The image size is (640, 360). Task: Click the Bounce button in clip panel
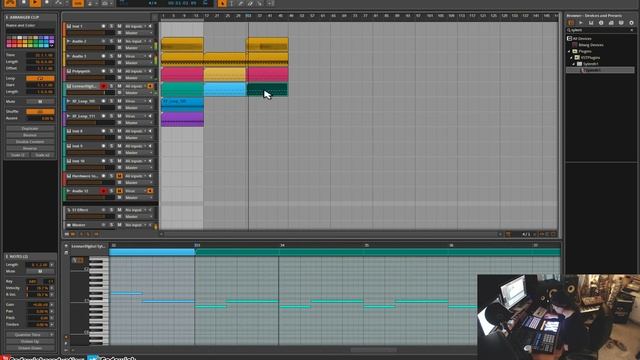click(x=30, y=135)
